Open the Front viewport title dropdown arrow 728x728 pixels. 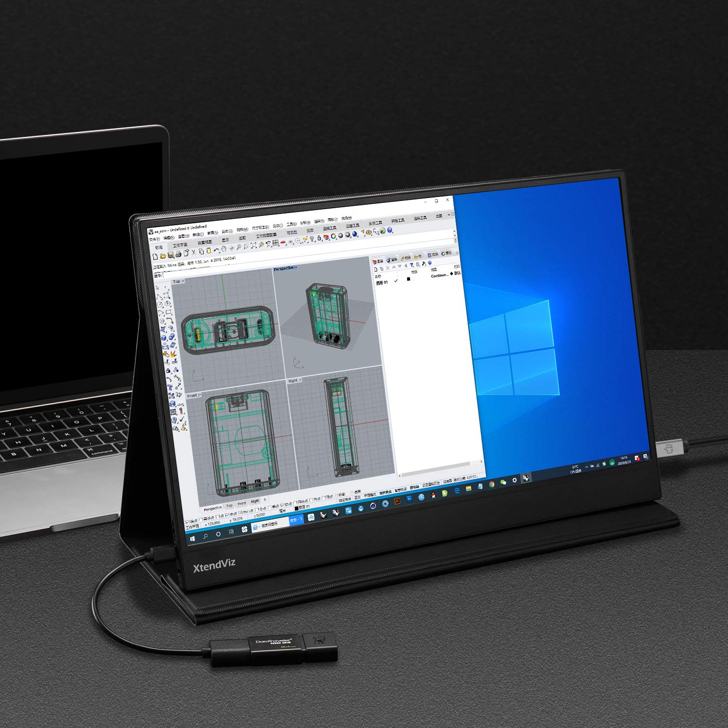pyautogui.click(x=200, y=395)
